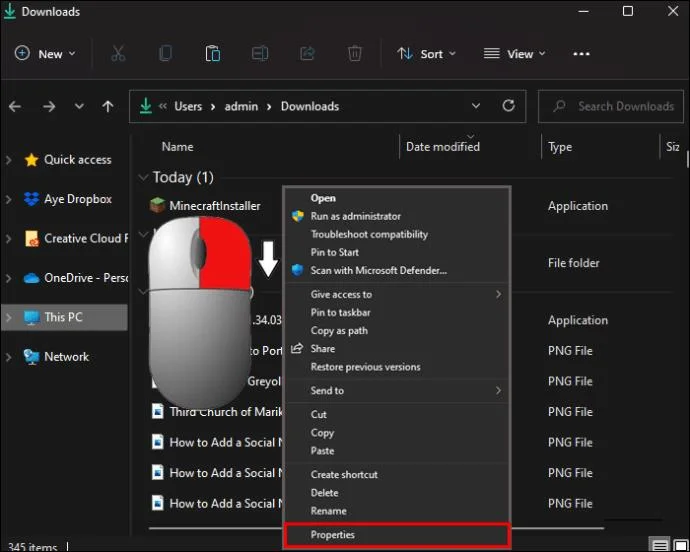Image resolution: width=690 pixels, height=552 pixels.
Task: Expand the Quick access tree node
Action: pyautogui.click(x=8, y=160)
